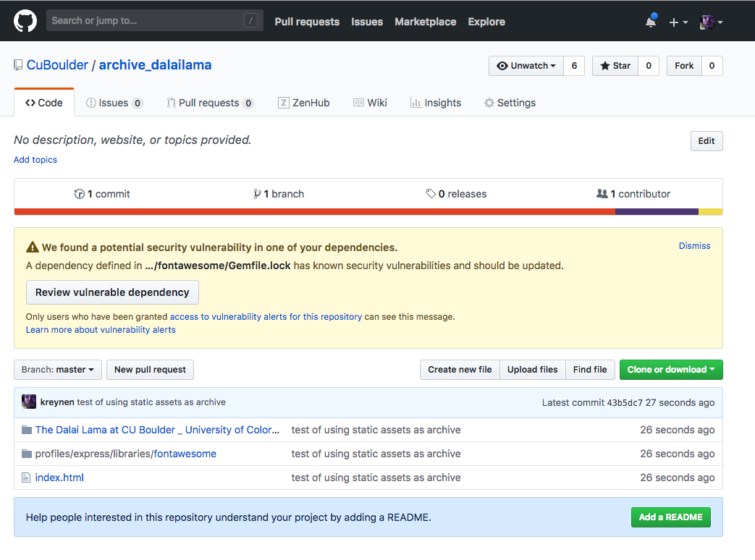
Task: Expand the Clone or download dropdown
Action: (x=671, y=370)
